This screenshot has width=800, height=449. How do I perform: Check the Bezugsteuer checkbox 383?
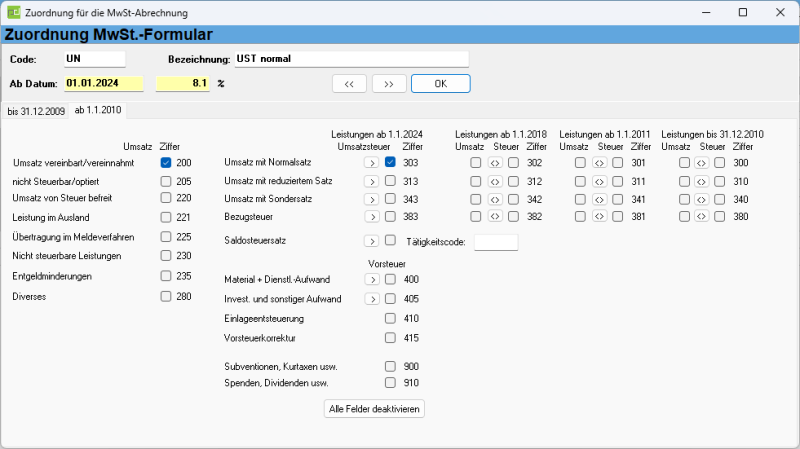(390, 216)
